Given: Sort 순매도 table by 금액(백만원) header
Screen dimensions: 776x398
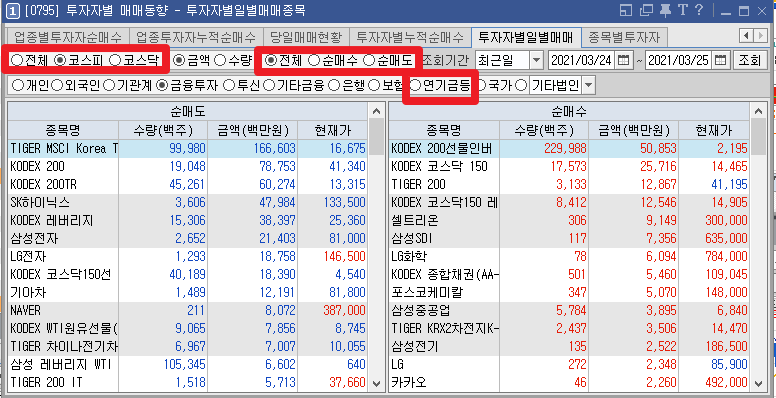Looking at the screenshot, I should coord(252,131).
